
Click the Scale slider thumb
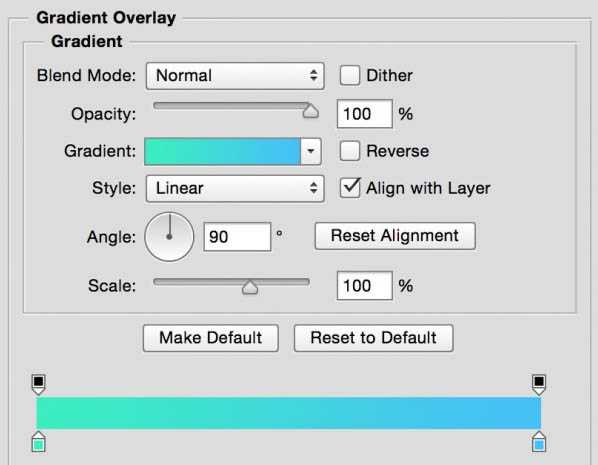[250, 287]
